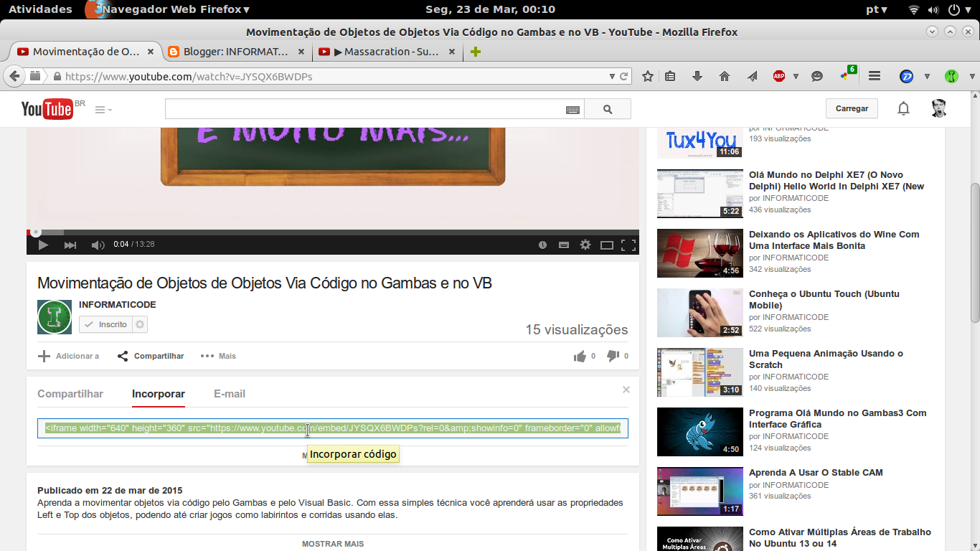The image size is (980, 551).
Task: Open Conheça o Ubuntu Touch video
Action: (824, 300)
